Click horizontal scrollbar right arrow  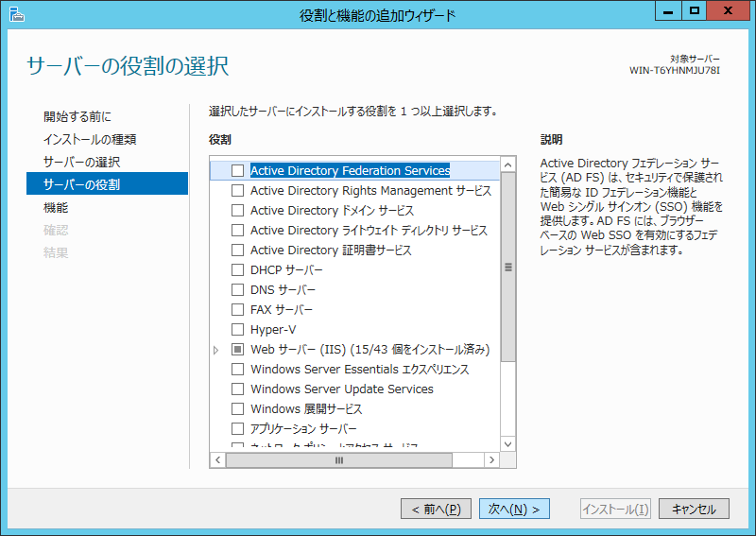(x=491, y=460)
